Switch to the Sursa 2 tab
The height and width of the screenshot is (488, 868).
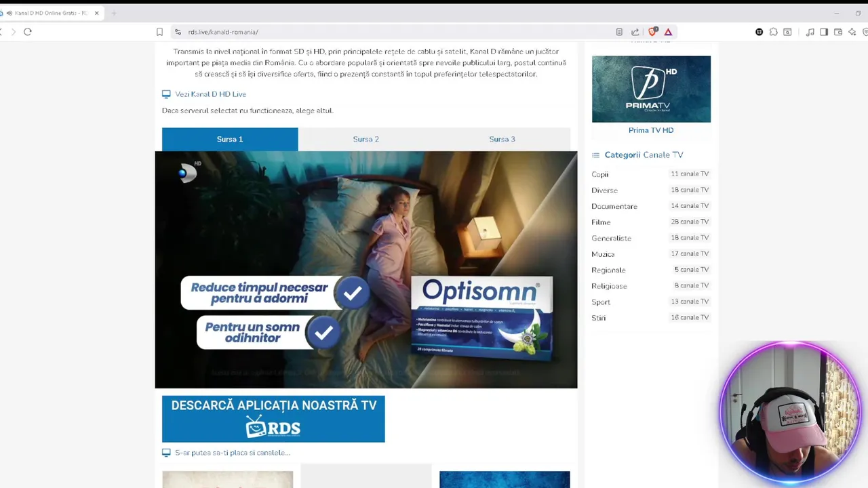[366, 139]
